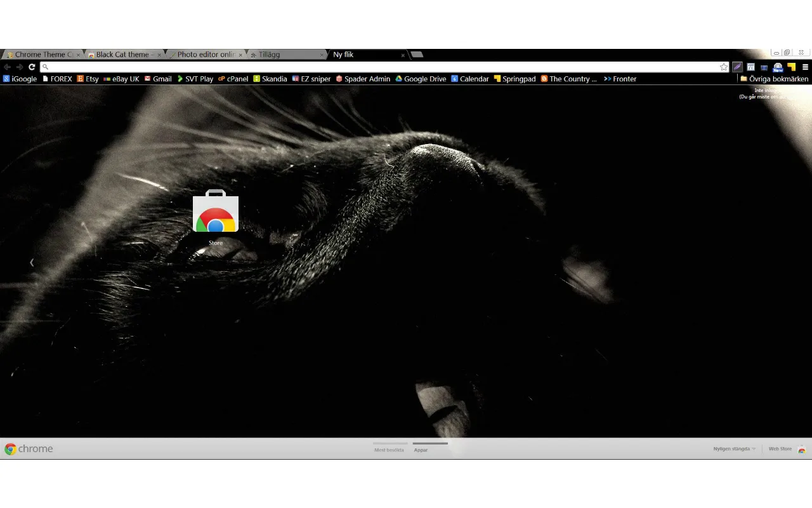Open the Etsy bookmark
Image resolution: width=812 pixels, height=508 pixels.
[x=88, y=79]
